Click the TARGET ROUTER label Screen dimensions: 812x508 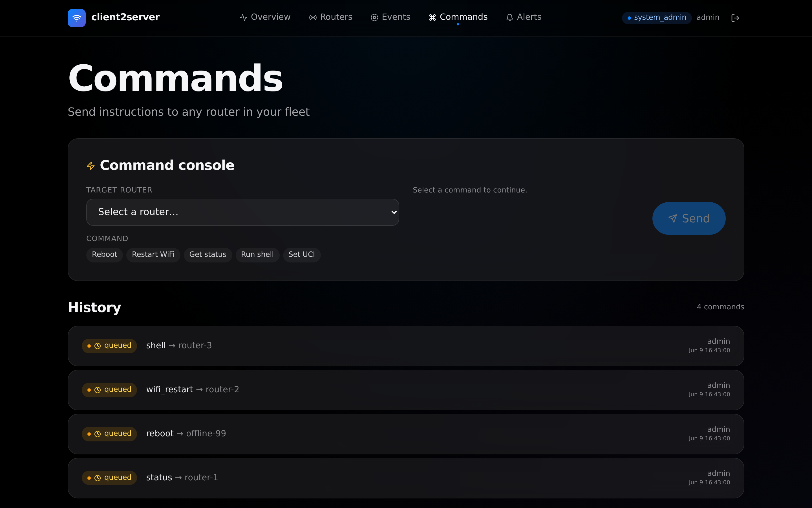point(120,190)
